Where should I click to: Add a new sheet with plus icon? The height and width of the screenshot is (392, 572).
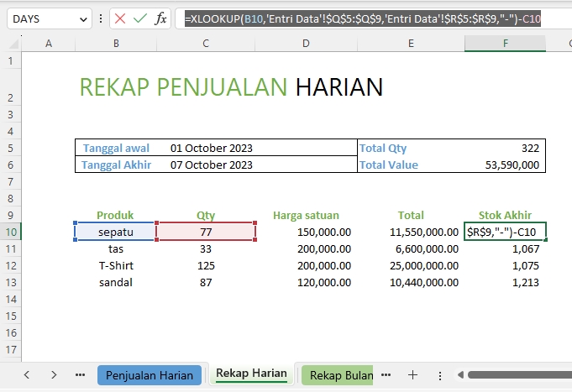point(412,375)
